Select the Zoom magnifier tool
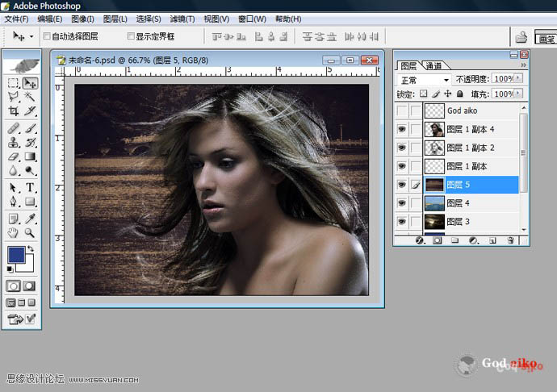Viewport: 557px width, 392px height. click(30, 232)
